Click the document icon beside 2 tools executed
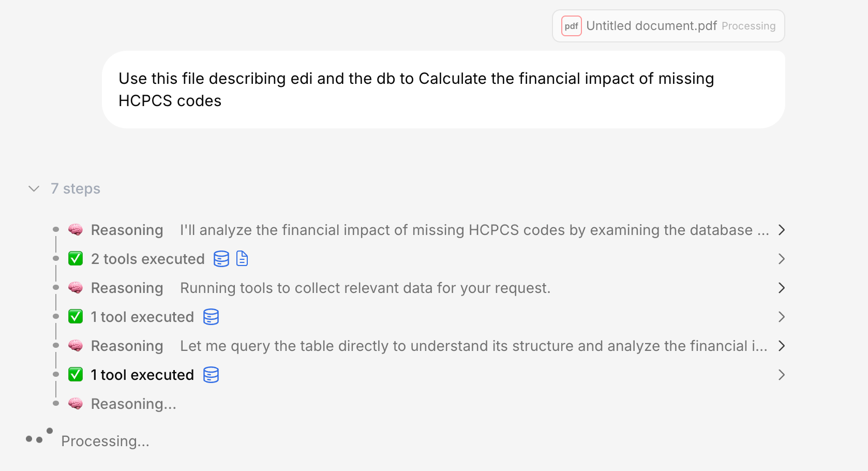868x471 pixels. point(242,258)
